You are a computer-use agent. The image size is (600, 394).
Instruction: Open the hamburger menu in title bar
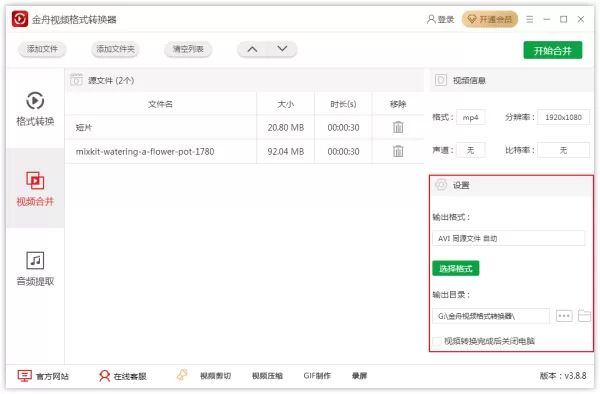pos(530,19)
